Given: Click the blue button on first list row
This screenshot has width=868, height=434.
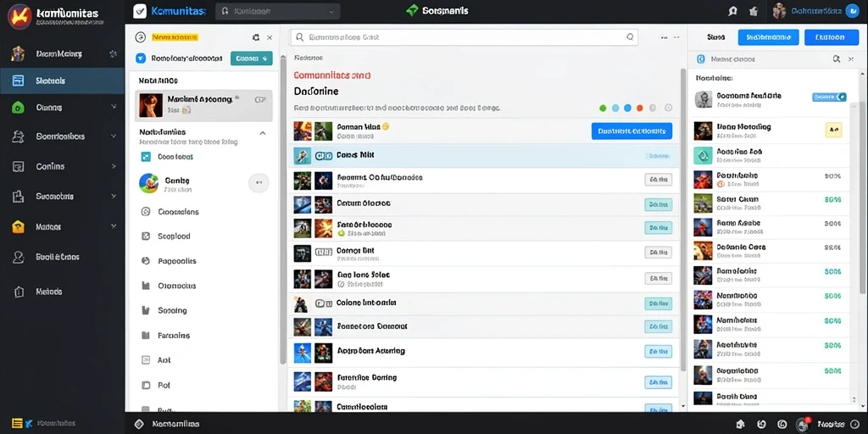Looking at the screenshot, I should click(x=632, y=131).
